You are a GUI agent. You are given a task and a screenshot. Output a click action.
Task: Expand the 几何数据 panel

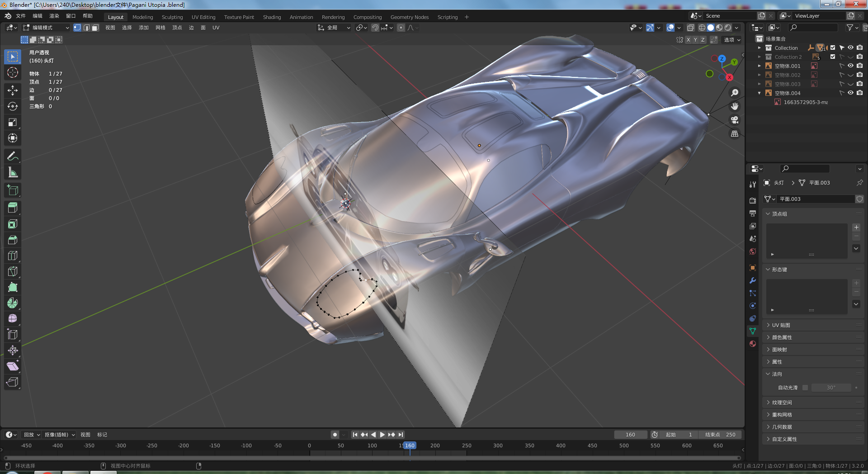(x=813, y=427)
